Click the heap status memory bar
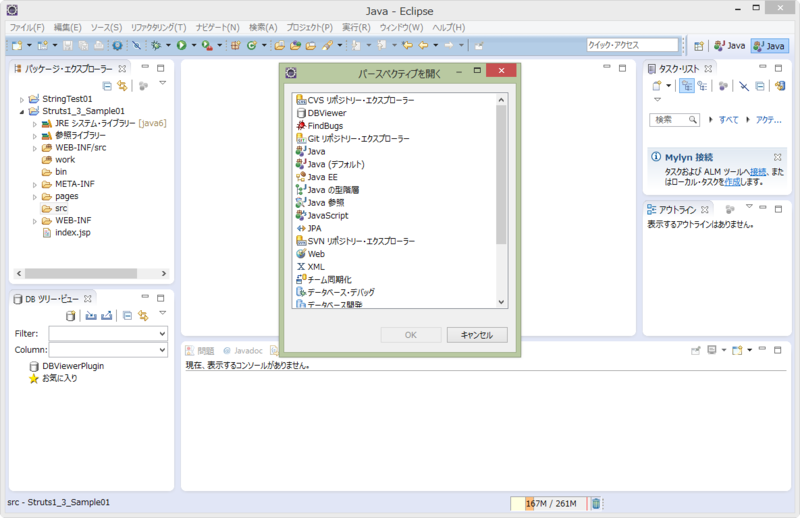 coord(549,504)
